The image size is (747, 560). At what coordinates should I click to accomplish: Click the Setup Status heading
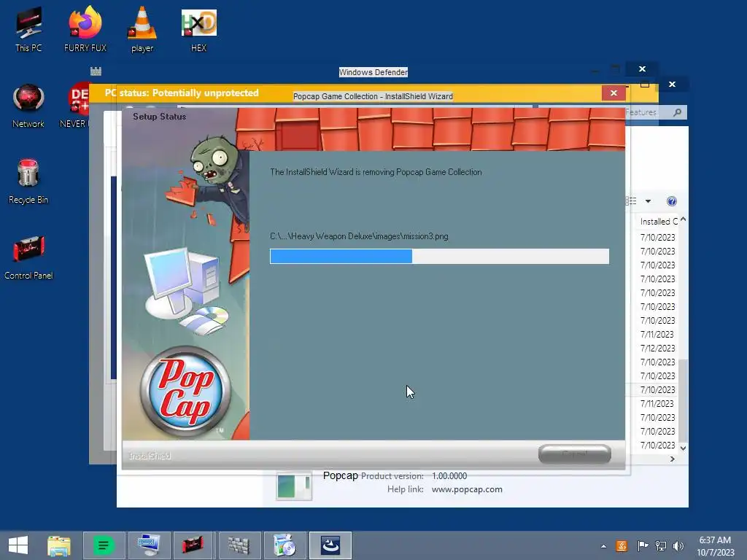click(159, 117)
